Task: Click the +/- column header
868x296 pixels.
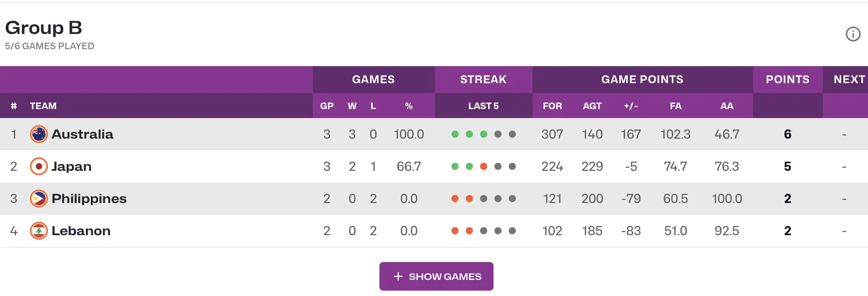Action: 631,106
